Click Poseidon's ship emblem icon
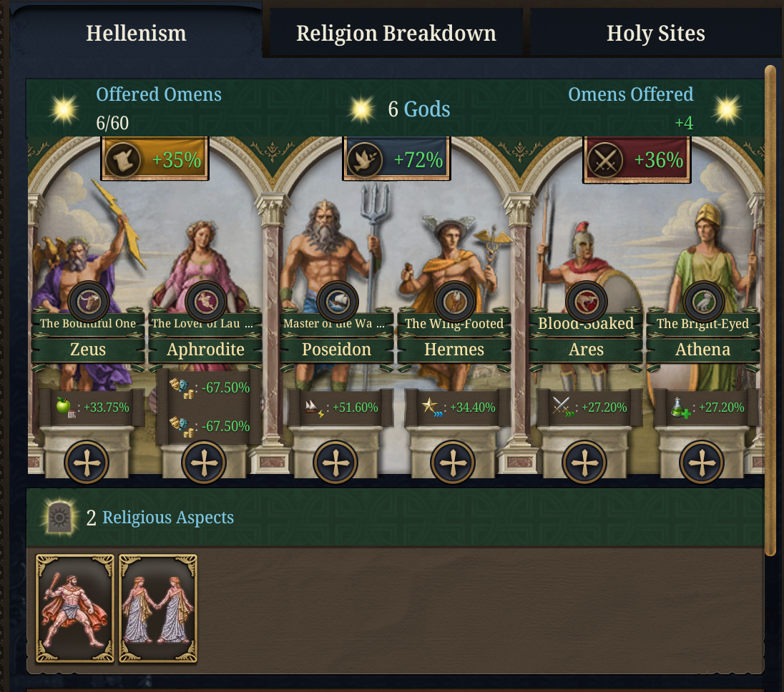 click(x=337, y=302)
